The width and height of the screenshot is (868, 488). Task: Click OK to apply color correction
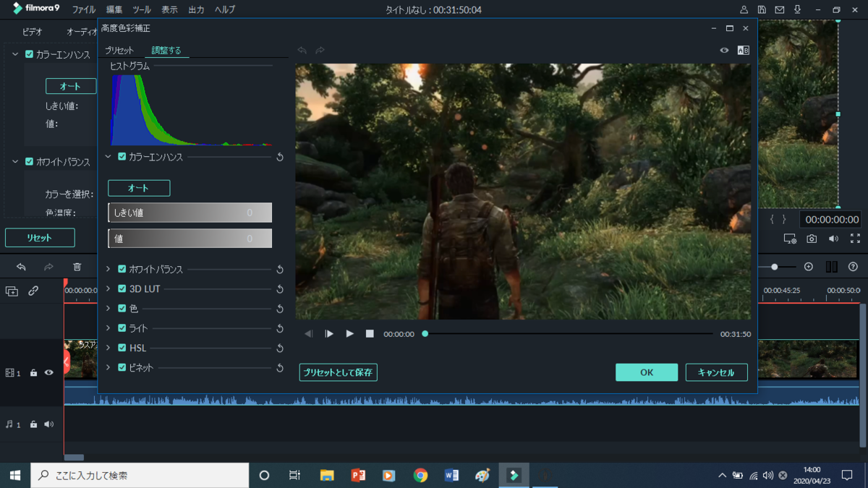647,372
